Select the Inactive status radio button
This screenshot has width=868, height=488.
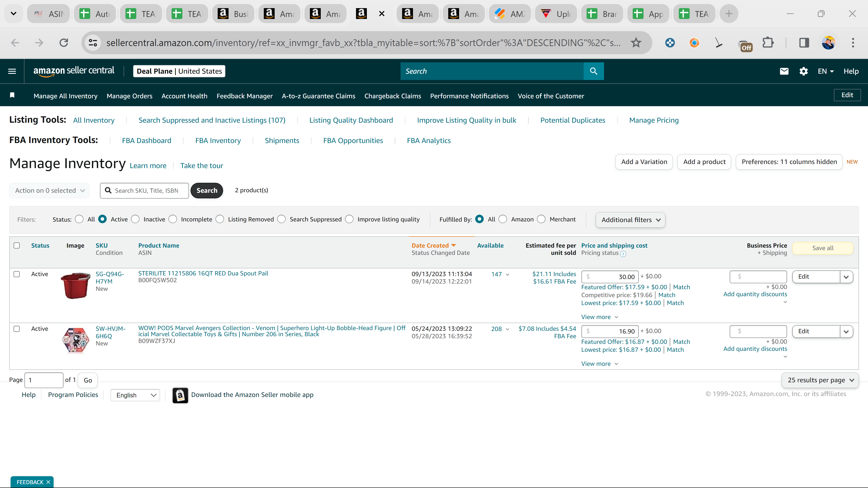(135, 219)
